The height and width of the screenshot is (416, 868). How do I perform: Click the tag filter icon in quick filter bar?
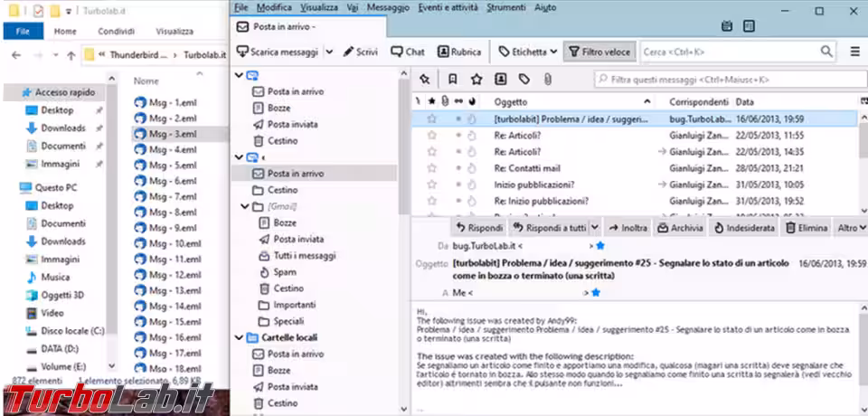click(x=524, y=80)
